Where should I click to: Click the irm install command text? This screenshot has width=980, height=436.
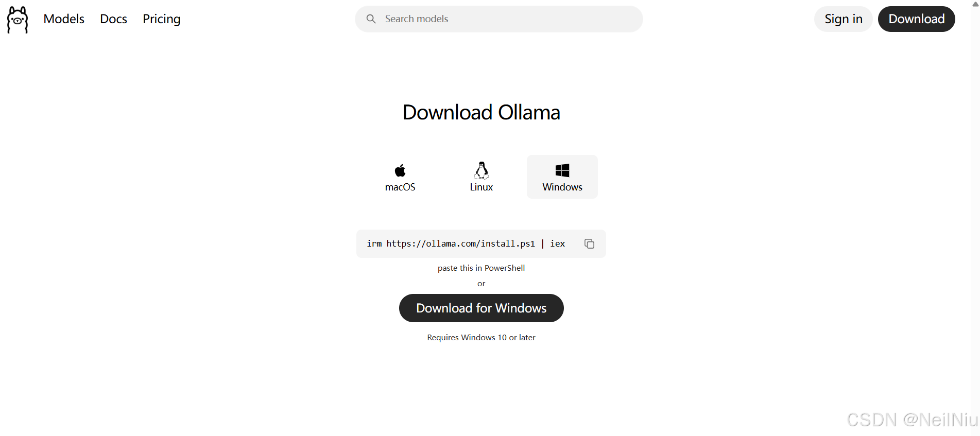coord(466,243)
